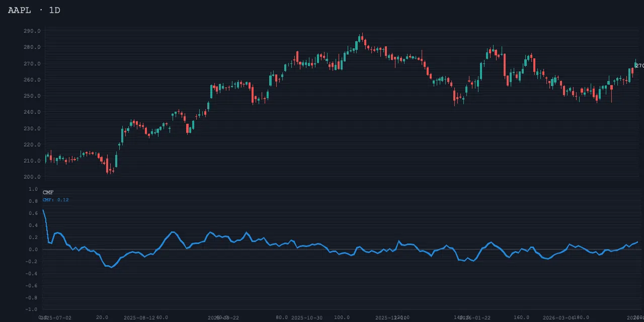644x322 pixels.
Task: Click the 100.0 tick on the bottom axis
Action: tap(342, 317)
